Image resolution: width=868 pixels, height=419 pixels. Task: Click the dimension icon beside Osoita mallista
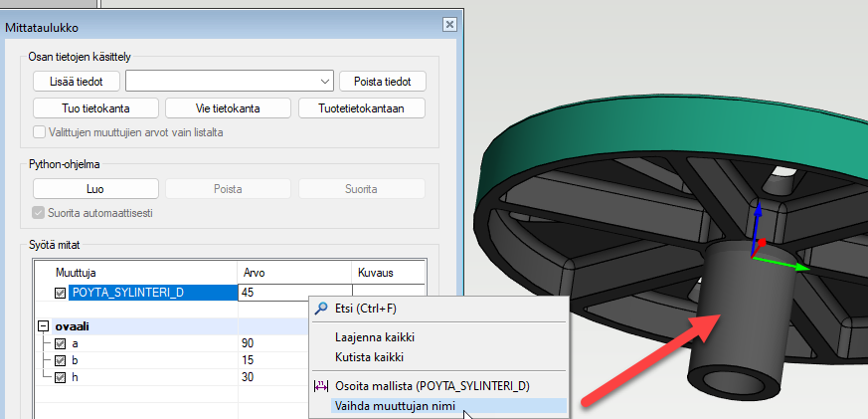[320, 385]
